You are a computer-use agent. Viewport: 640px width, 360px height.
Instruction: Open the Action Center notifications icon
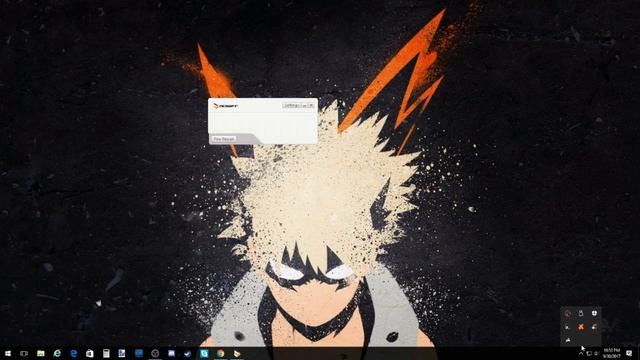point(629,353)
